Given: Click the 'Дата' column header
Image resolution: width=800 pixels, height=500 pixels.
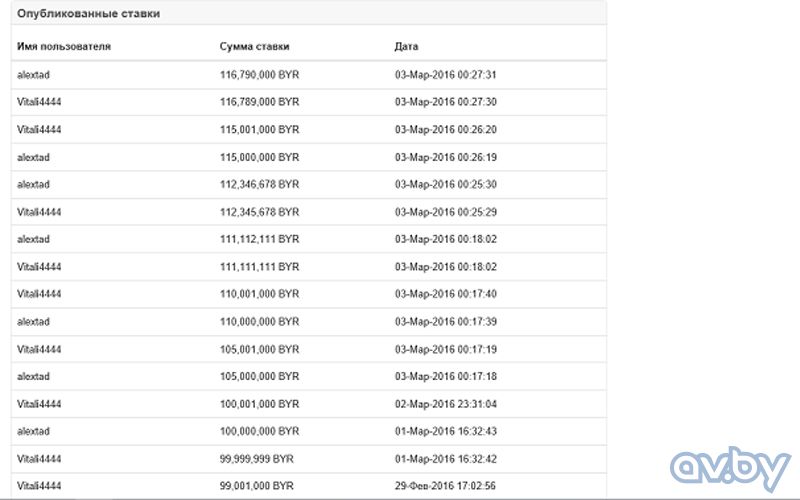Looking at the screenshot, I should pyautogui.click(x=406, y=46).
